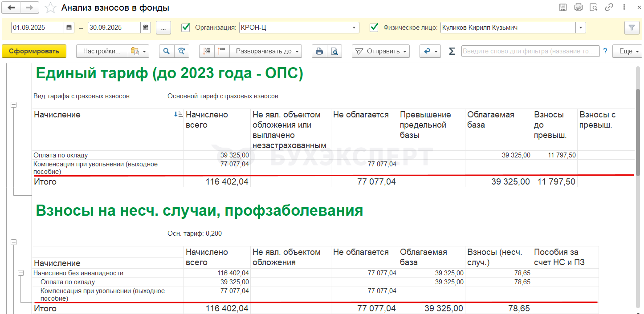Open calendar for start date 01.09.2025

point(70,28)
